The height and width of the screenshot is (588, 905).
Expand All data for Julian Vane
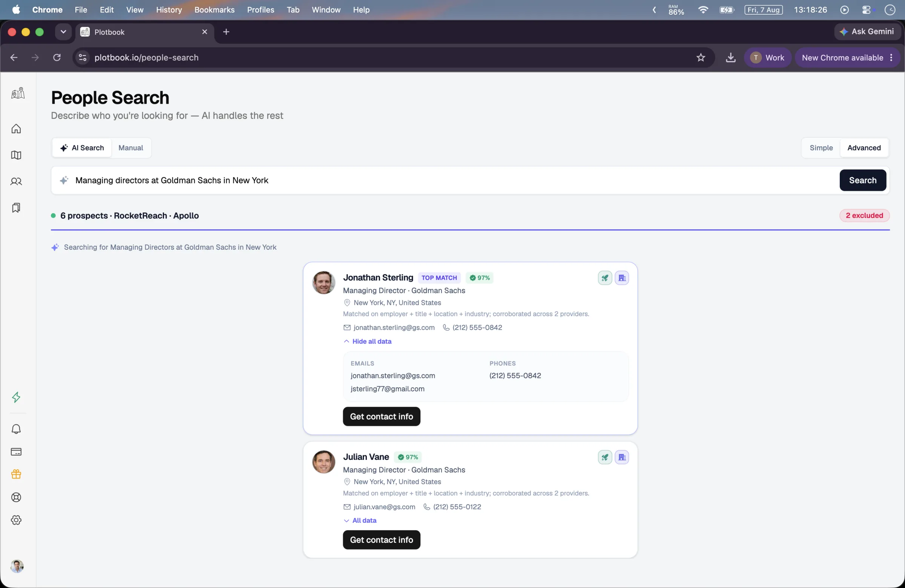click(x=360, y=520)
